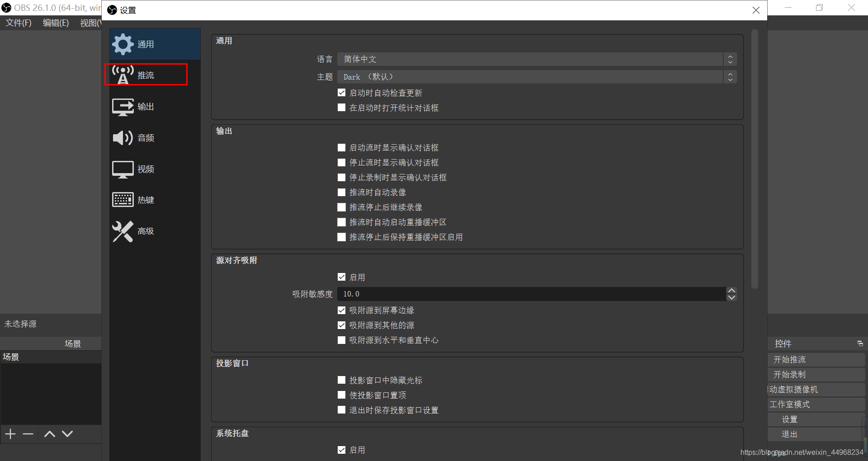The image size is (868, 461).
Task: Enable 推流停止后保持重播缓冲区启用 checkbox
Action: [x=342, y=237]
